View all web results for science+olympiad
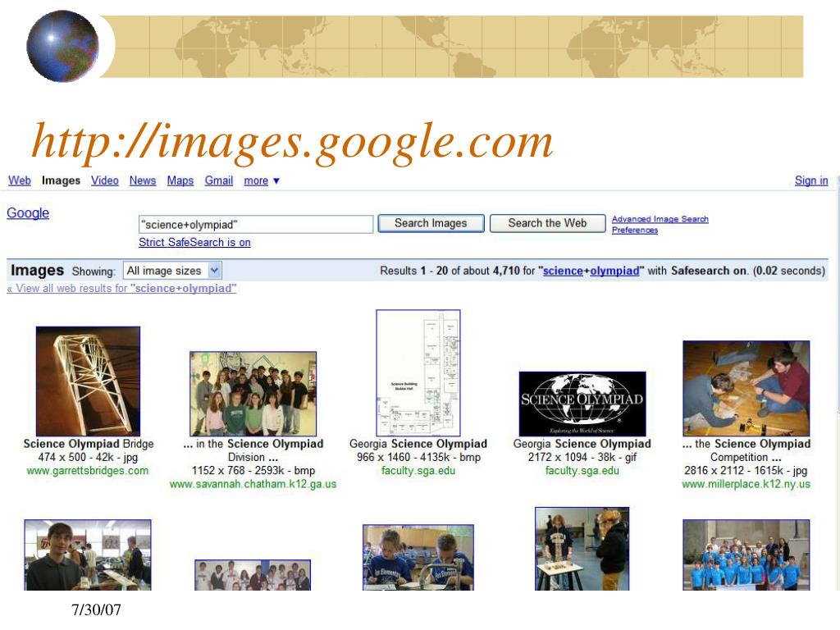This screenshot has height=630, width=840. click(x=121, y=288)
